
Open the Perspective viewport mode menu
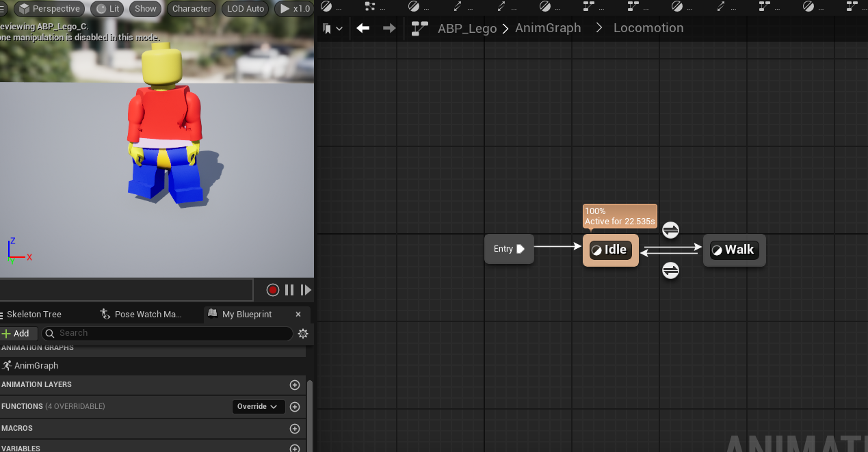pos(49,9)
